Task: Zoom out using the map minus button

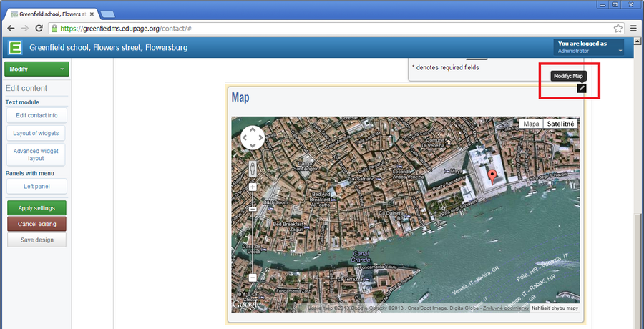Action: click(253, 278)
